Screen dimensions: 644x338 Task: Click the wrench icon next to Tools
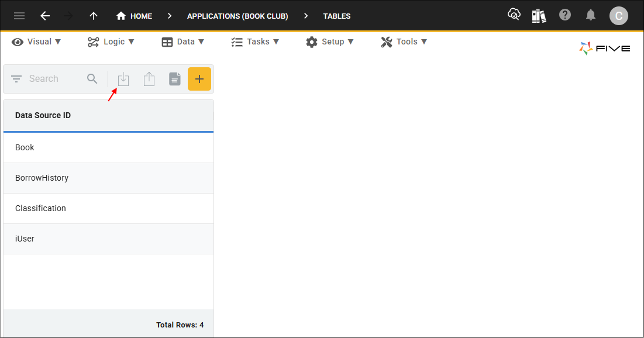coord(387,42)
